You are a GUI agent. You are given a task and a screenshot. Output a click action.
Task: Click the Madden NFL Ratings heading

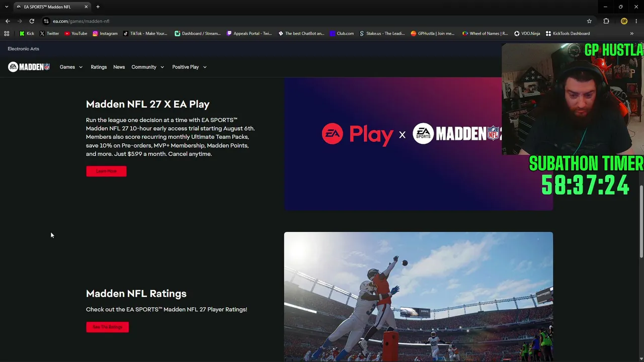(x=136, y=294)
